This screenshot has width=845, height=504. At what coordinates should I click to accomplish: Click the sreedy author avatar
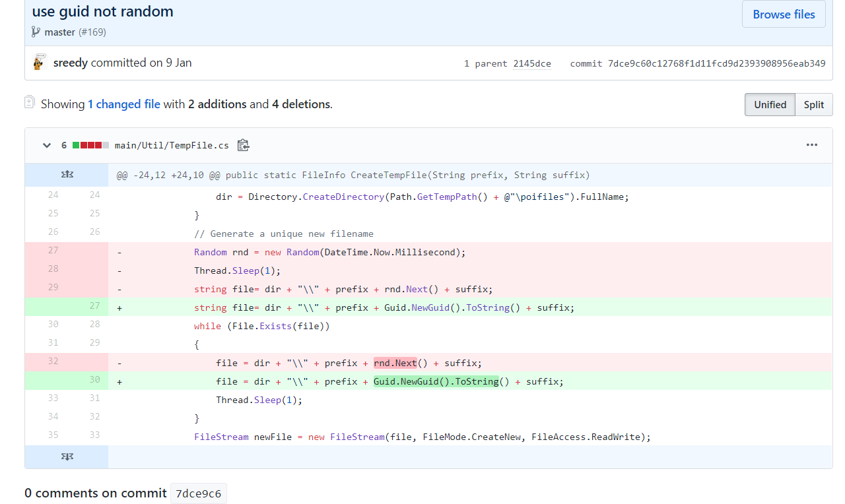pyautogui.click(x=40, y=63)
